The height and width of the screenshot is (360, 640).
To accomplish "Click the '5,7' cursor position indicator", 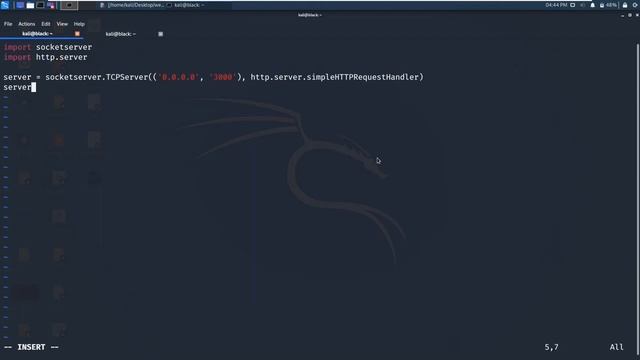I will (551, 347).
